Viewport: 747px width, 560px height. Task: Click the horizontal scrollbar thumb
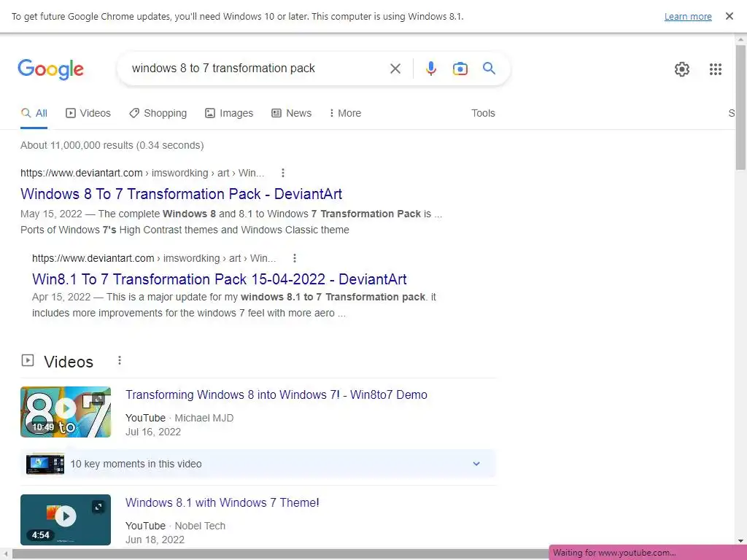(x=281, y=554)
